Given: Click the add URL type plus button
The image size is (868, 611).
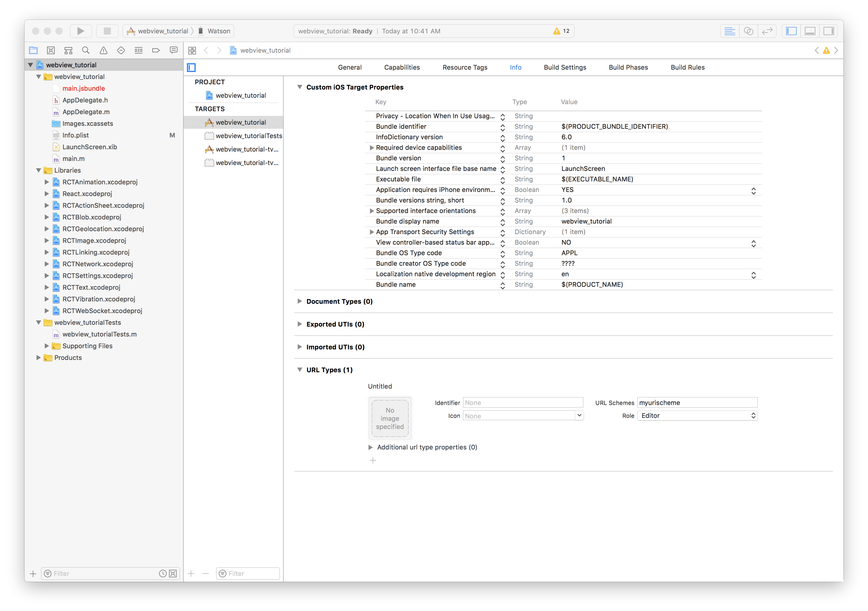Looking at the screenshot, I should pos(373,460).
